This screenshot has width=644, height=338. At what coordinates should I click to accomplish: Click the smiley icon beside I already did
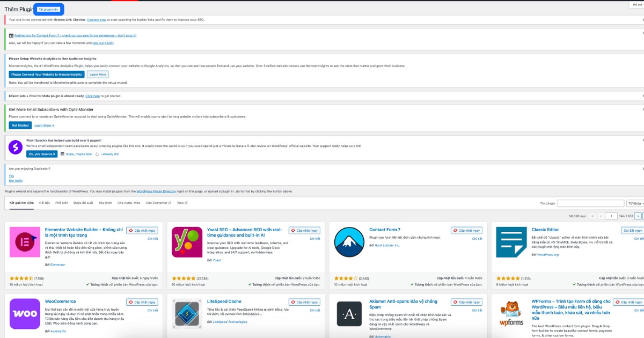(97, 154)
